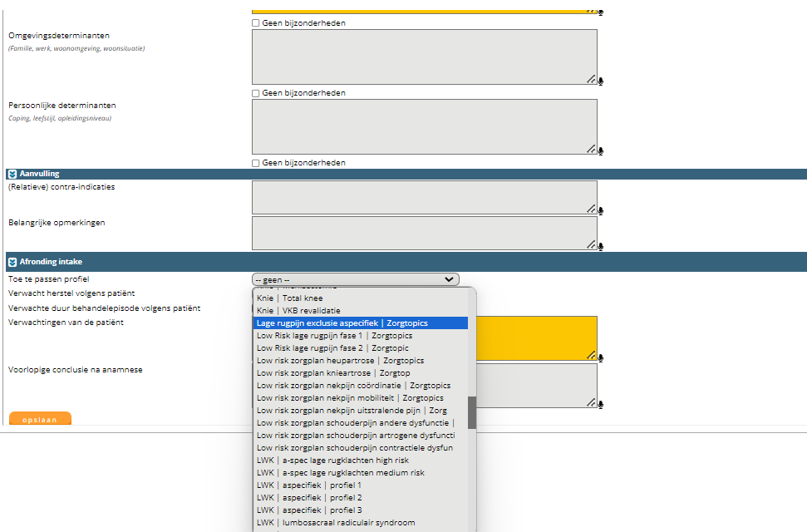Tick Geen bijzonderheden directly below Omgevingsdeterminanten text area

click(x=256, y=93)
